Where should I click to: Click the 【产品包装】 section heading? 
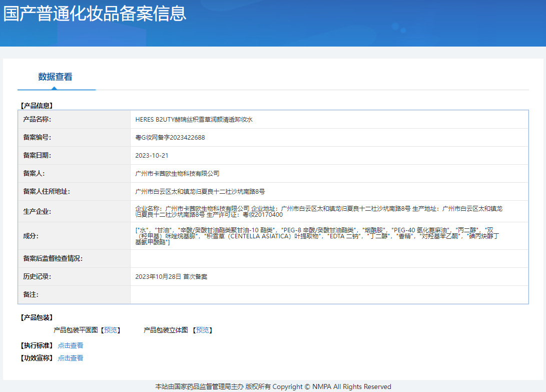tap(36, 318)
